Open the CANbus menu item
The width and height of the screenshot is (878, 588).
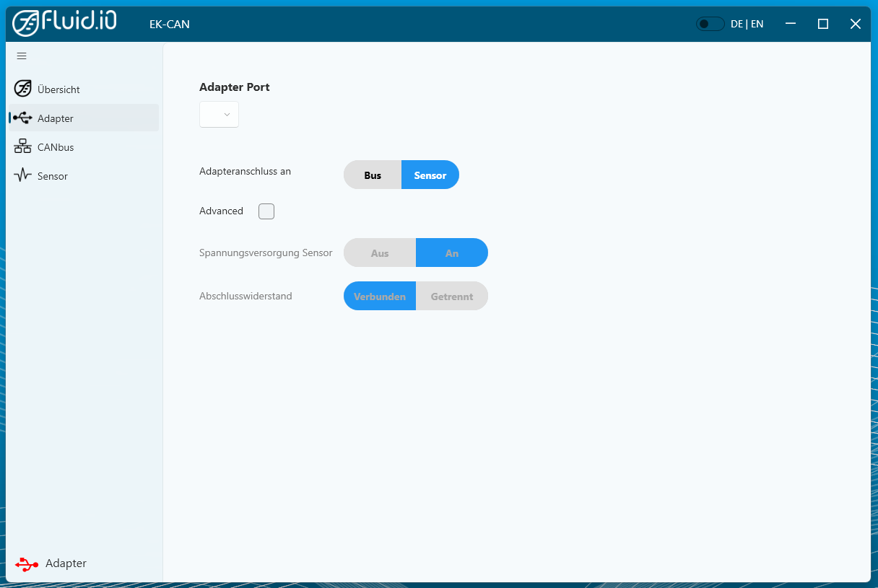(56, 147)
